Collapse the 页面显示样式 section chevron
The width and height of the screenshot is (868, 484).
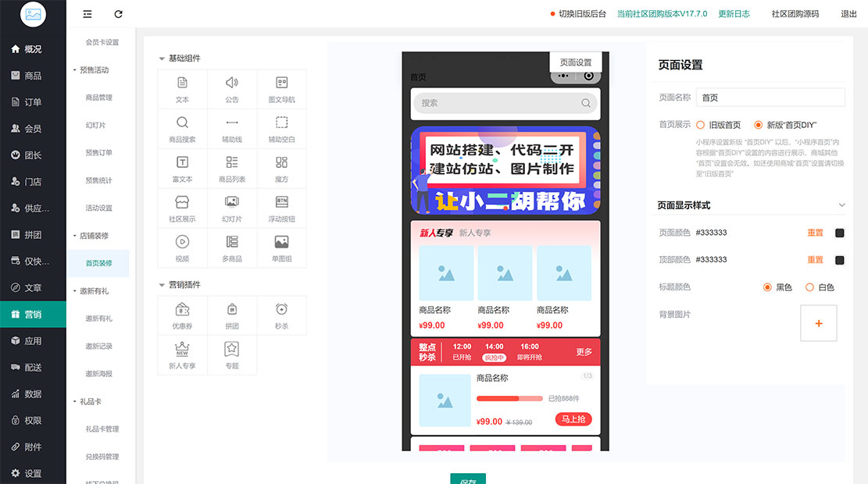point(841,205)
